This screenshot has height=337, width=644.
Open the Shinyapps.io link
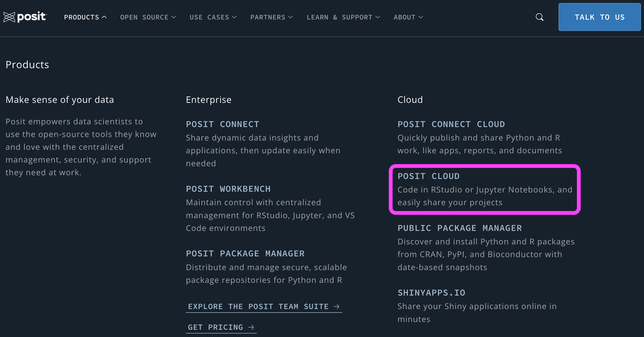coord(431,293)
